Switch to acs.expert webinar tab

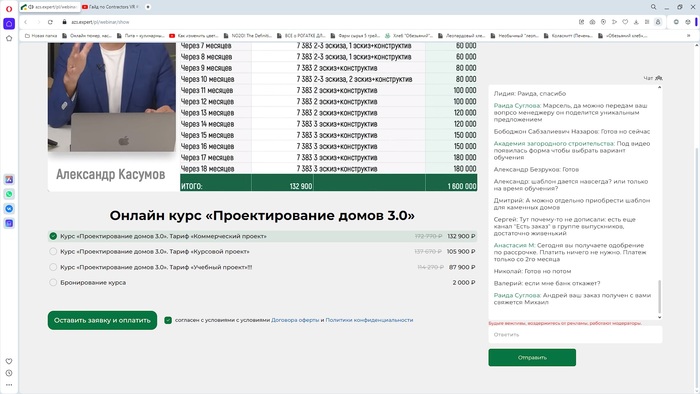pos(50,7)
